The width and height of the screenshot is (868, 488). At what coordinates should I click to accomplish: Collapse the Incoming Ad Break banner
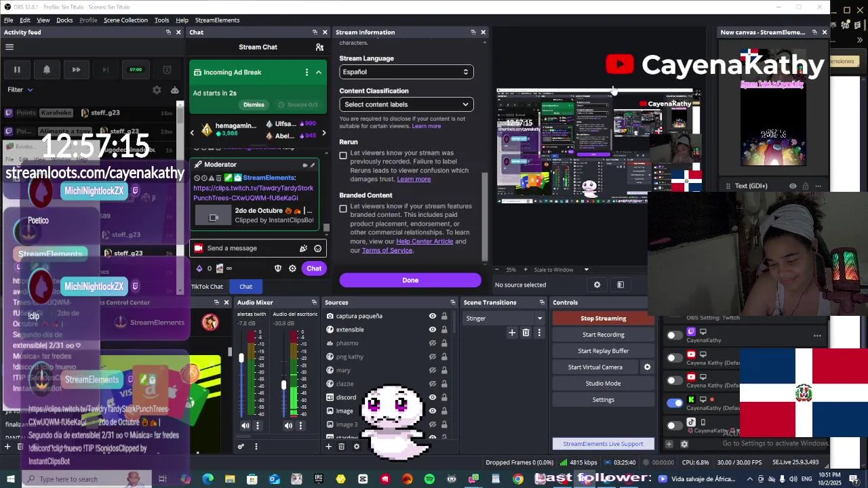pos(319,73)
